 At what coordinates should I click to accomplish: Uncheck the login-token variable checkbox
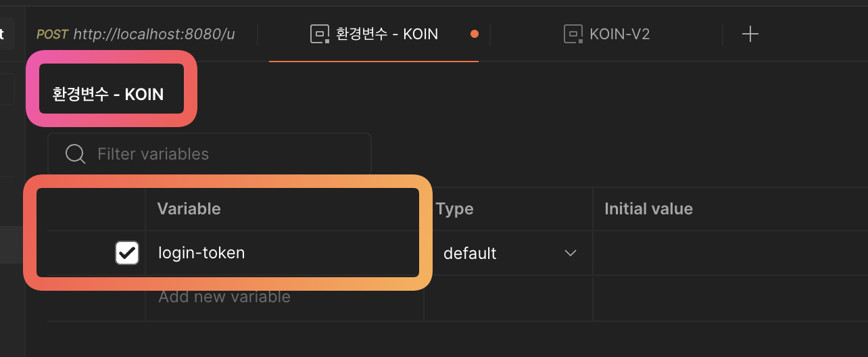tap(127, 253)
